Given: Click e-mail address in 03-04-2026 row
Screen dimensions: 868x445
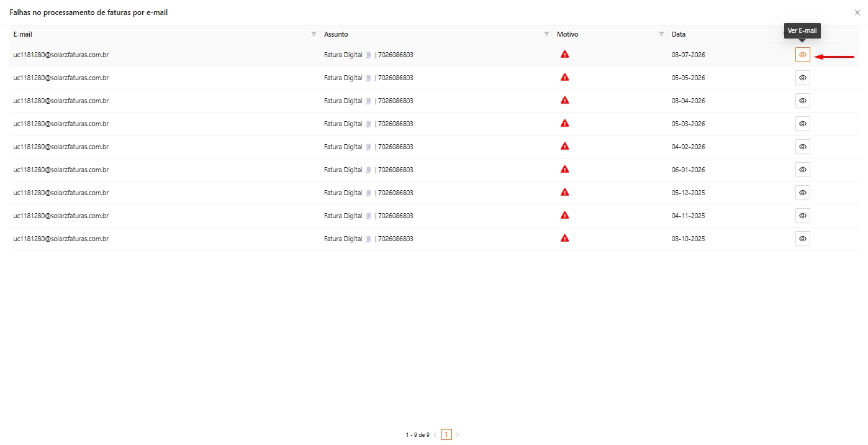Looking at the screenshot, I should coord(61,101).
